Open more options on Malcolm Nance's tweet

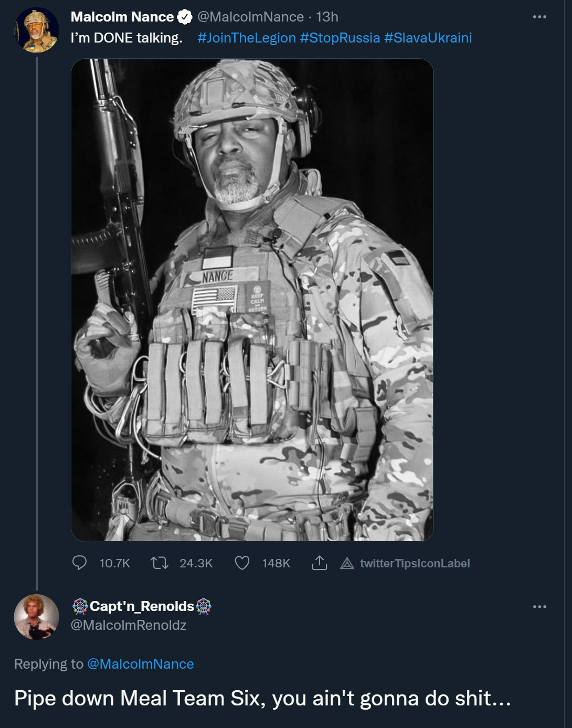coord(539,17)
